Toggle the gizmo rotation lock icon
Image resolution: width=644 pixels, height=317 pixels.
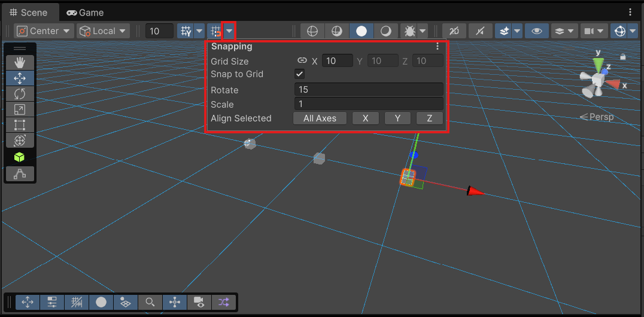622,57
